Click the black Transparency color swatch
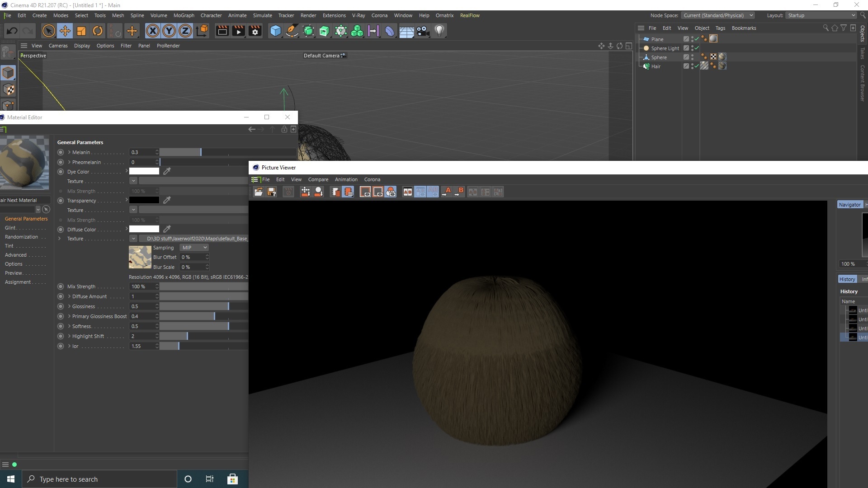This screenshot has width=868, height=488. pyautogui.click(x=144, y=200)
